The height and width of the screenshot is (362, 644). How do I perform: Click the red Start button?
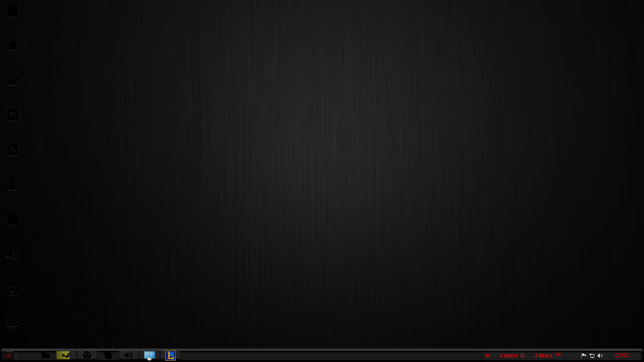[x=9, y=355]
